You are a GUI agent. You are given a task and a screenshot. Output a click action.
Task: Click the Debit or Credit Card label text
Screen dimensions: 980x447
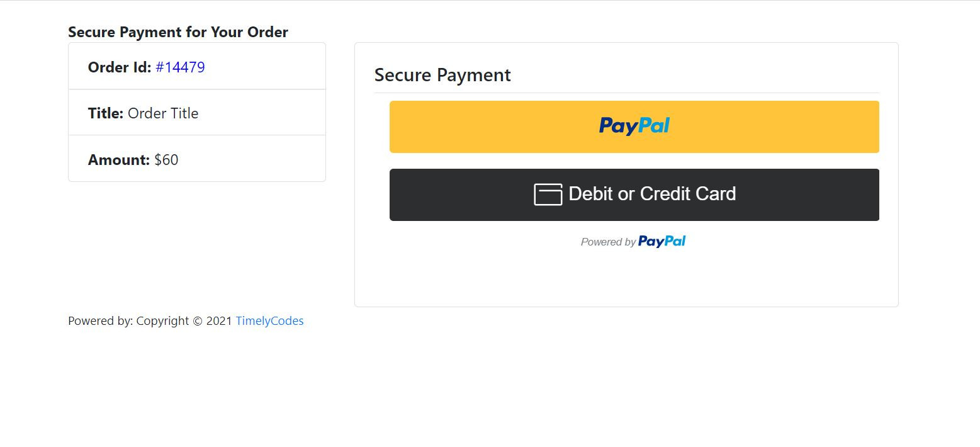pyautogui.click(x=652, y=194)
